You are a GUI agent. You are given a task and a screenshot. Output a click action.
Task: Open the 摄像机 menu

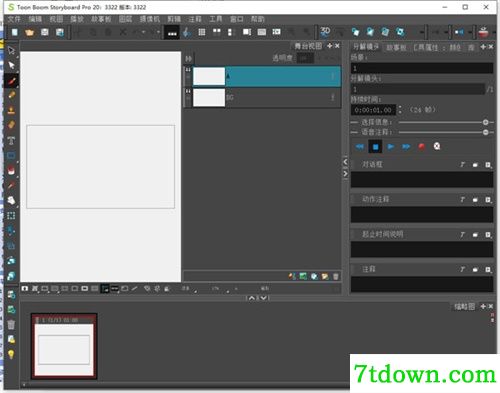tap(150, 19)
